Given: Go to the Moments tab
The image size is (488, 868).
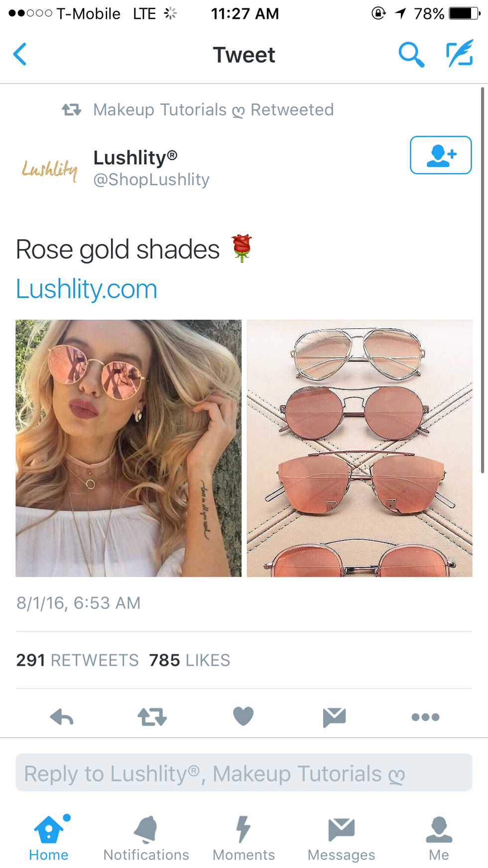Looking at the screenshot, I should 244,838.
